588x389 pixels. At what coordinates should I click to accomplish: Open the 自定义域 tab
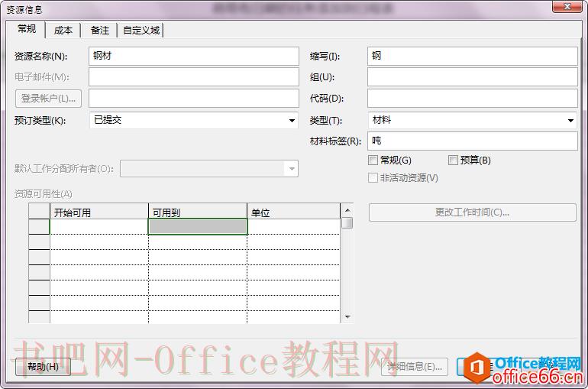(x=141, y=31)
